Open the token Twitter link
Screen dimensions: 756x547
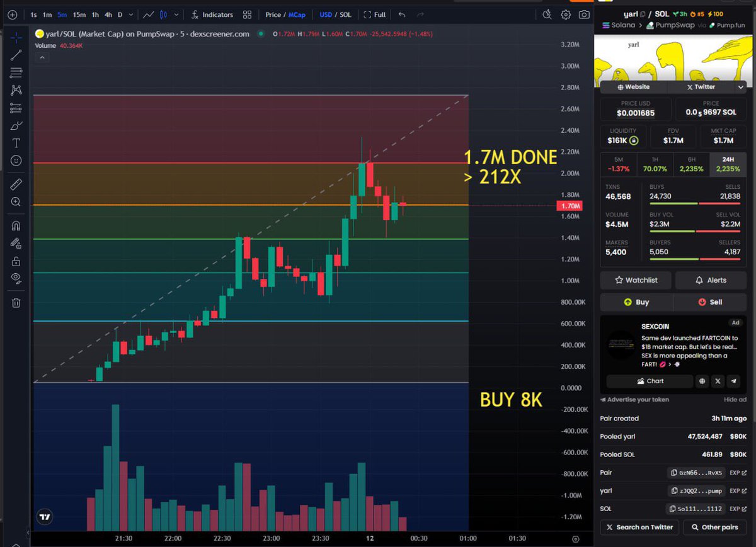pos(701,87)
